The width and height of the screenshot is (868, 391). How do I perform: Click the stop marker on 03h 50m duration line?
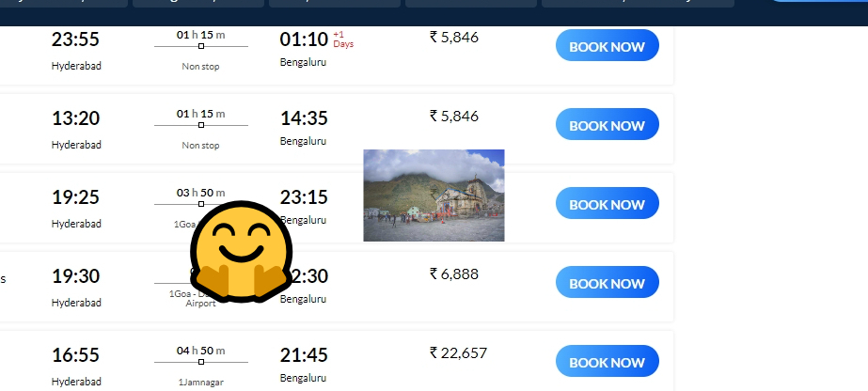point(201,204)
